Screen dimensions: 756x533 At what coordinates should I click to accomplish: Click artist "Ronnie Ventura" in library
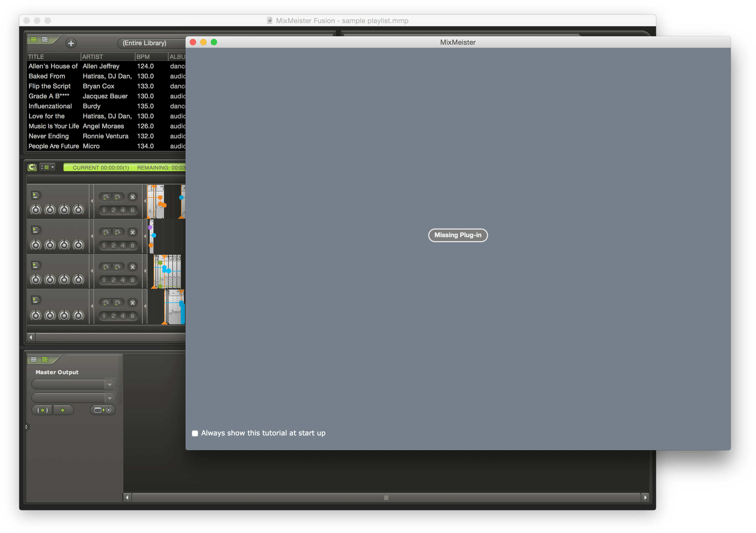106,136
